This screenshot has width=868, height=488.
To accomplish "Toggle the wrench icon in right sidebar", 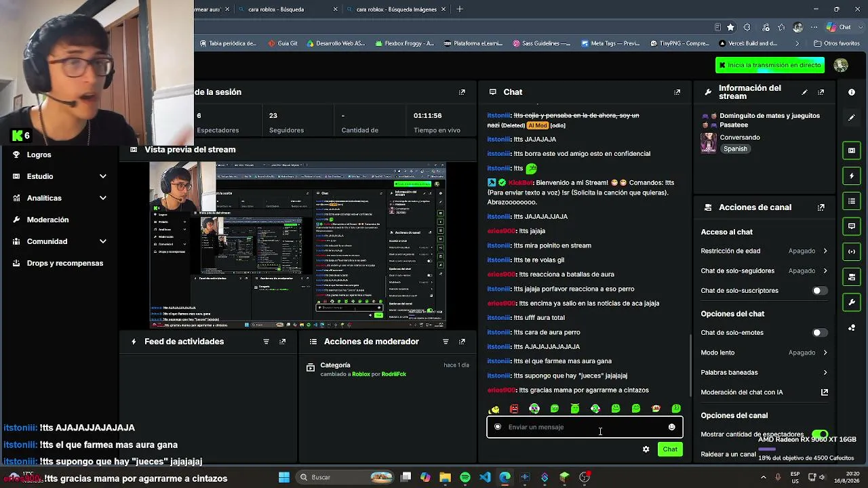I will pos(852,302).
